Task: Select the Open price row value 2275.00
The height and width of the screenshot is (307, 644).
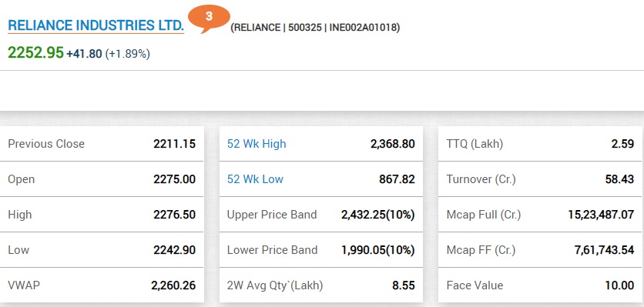Action: click(175, 179)
